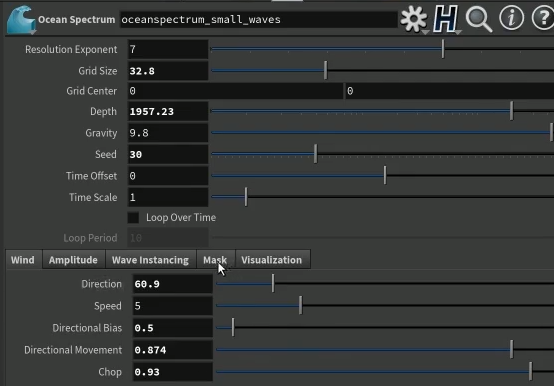Toggle the Loop Over Time checkbox
The width and height of the screenshot is (554, 386).
133,218
